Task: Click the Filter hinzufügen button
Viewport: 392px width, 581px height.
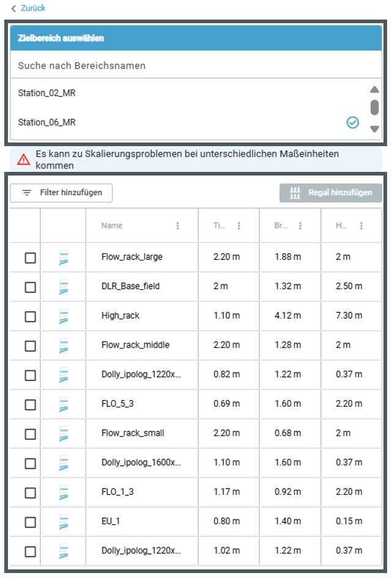Action: (x=61, y=193)
